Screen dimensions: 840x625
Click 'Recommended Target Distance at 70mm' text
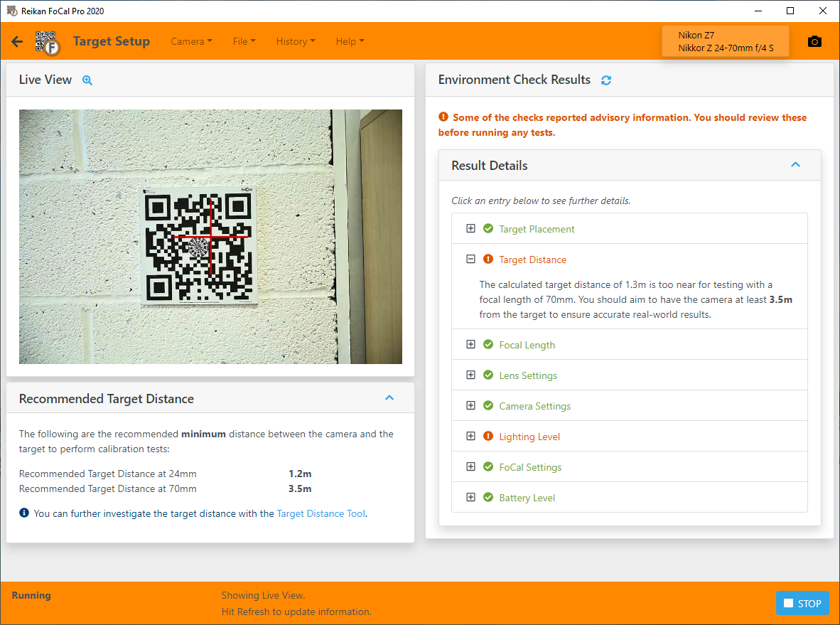[x=108, y=489]
